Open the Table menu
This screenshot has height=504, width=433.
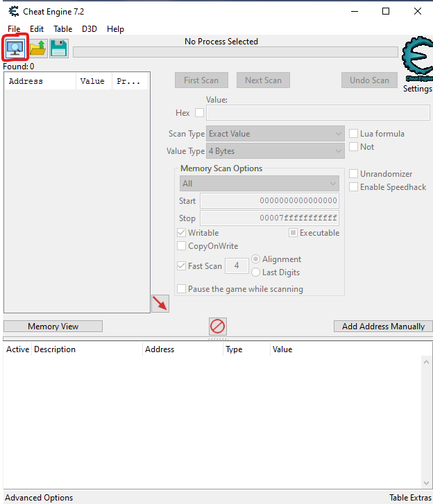[62, 29]
